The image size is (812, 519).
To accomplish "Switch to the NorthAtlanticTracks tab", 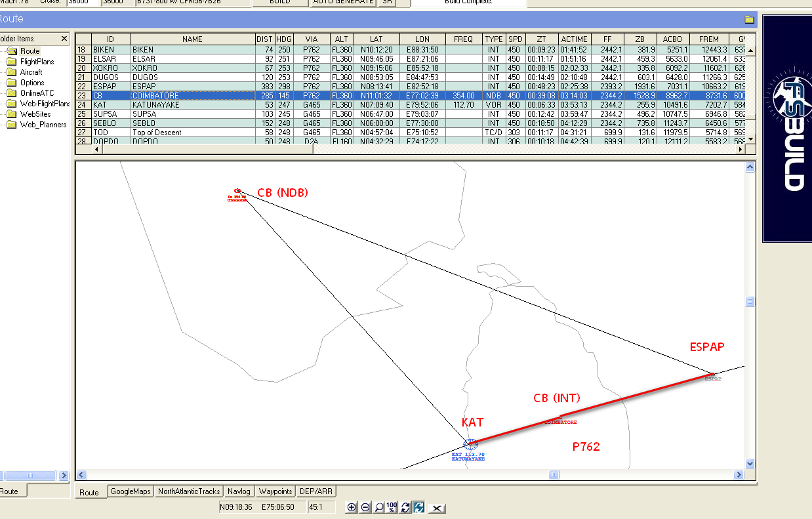I will [x=189, y=491].
